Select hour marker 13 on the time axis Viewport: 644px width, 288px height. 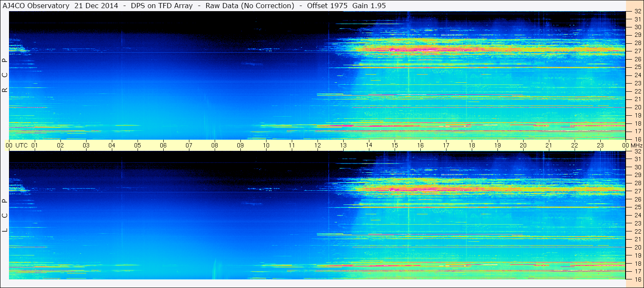click(343, 145)
